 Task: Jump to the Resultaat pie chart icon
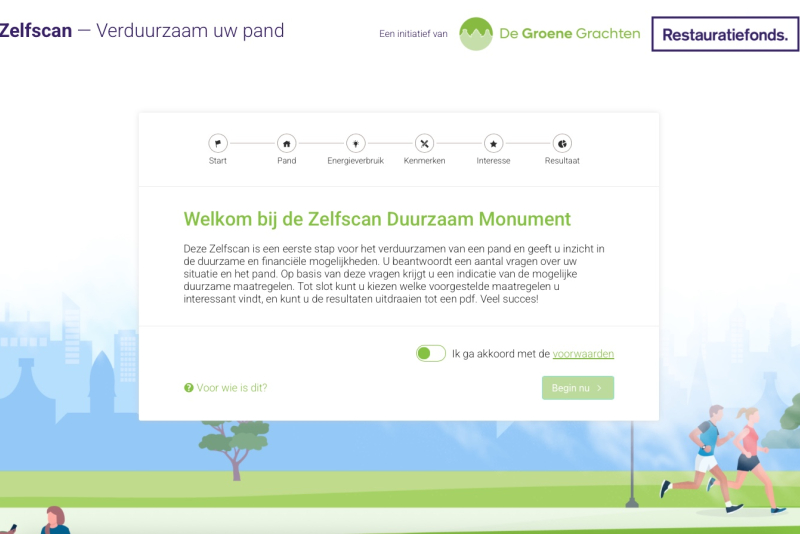[x=562, y=143]
